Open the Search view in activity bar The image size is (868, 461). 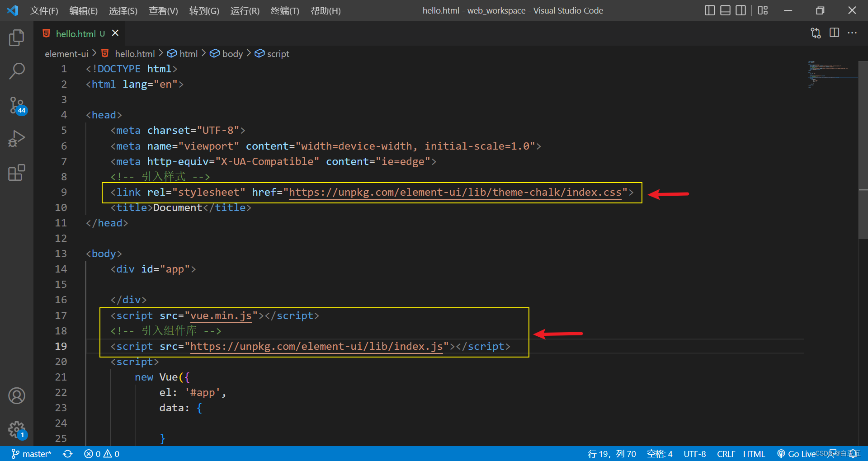17,71
